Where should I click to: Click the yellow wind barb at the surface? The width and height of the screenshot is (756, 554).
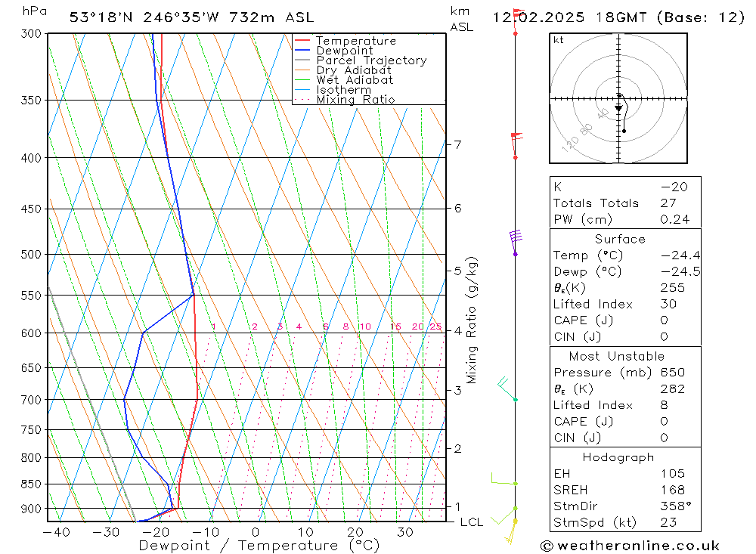coord(511,532)
